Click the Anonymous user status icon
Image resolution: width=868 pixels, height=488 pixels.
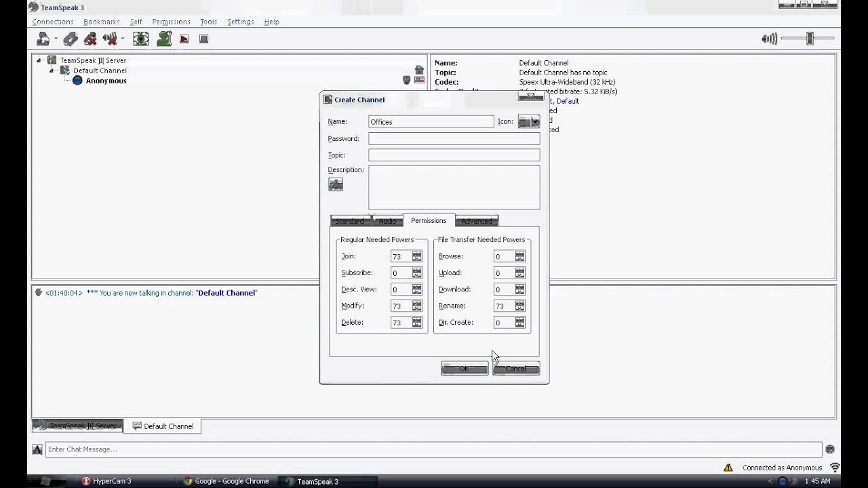pyautogui.click(x=77, y=81)
